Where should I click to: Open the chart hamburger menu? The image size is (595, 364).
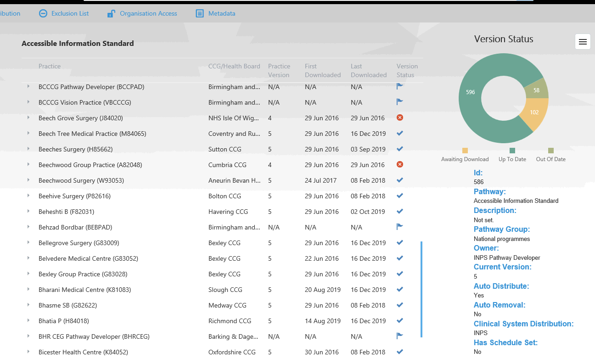(x=583, y=42)
